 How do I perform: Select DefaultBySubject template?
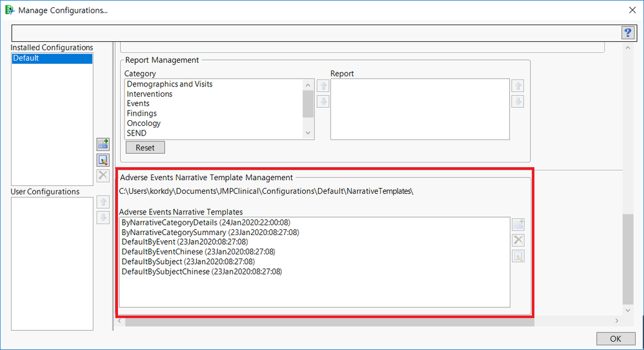[x=188, y=262]
